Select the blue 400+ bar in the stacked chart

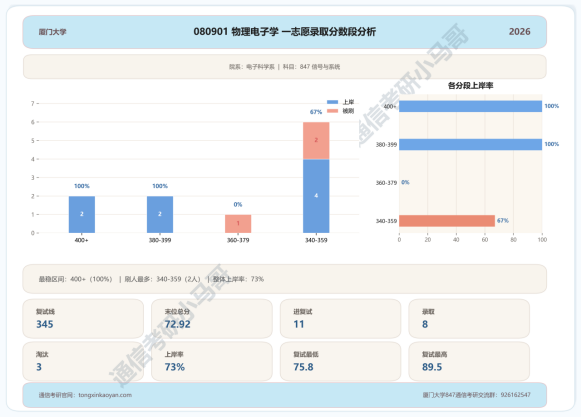82,215
